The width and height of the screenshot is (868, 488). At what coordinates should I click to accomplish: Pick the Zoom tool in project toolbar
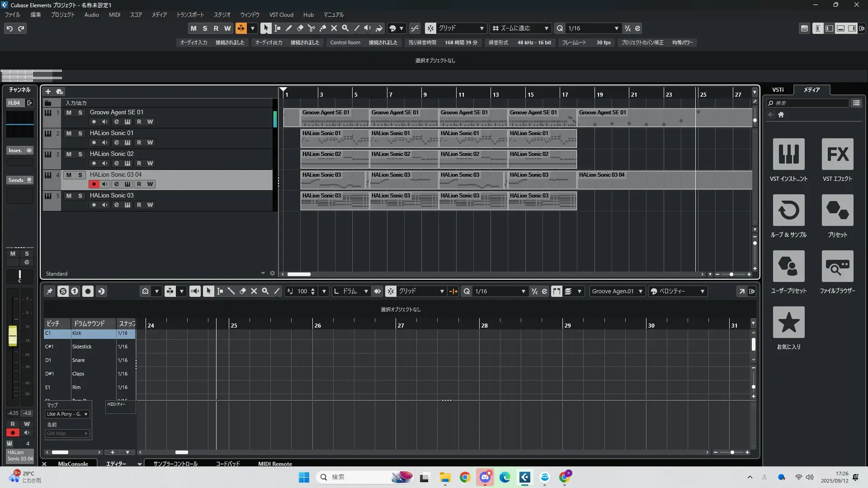click(345, 28)
